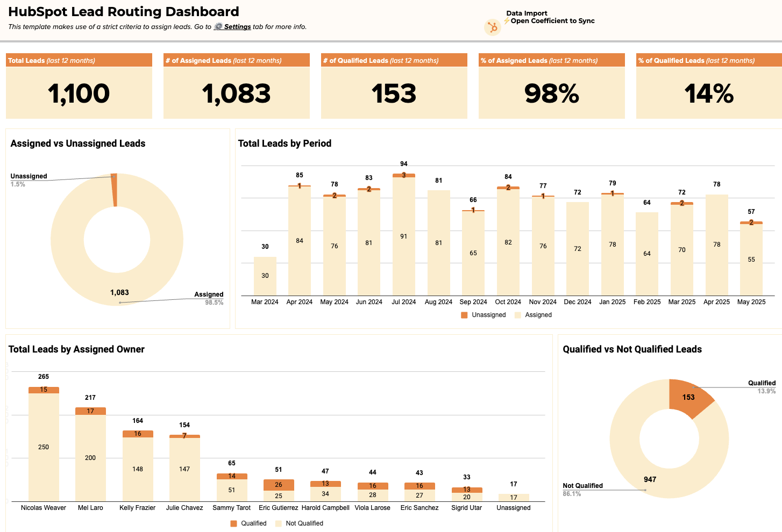The image size is (782, 532).
Task: Click the Assigned 98.5% donut label
Action: 209,298
